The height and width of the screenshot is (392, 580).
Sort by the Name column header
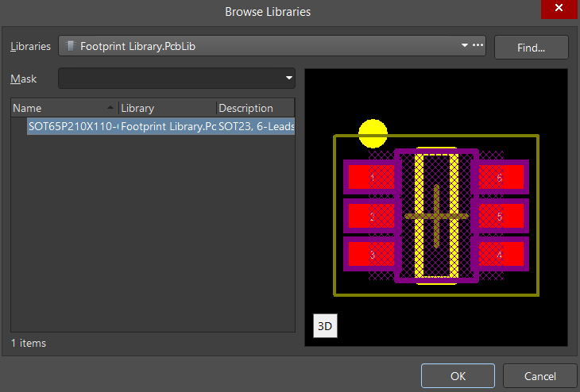(x=64, y=108)
